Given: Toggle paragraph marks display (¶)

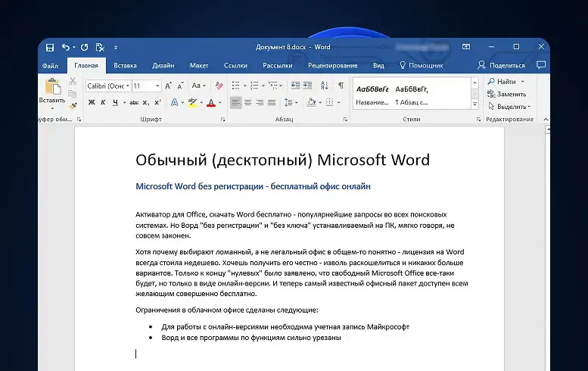Looking at the screenshot, I should tap(341, 86).
